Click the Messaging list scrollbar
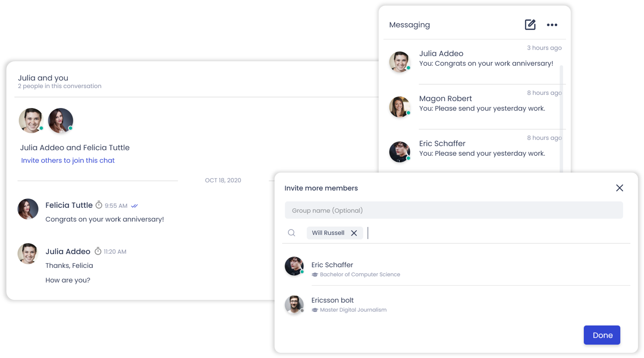The image size is (644, 358). point(561,118)
